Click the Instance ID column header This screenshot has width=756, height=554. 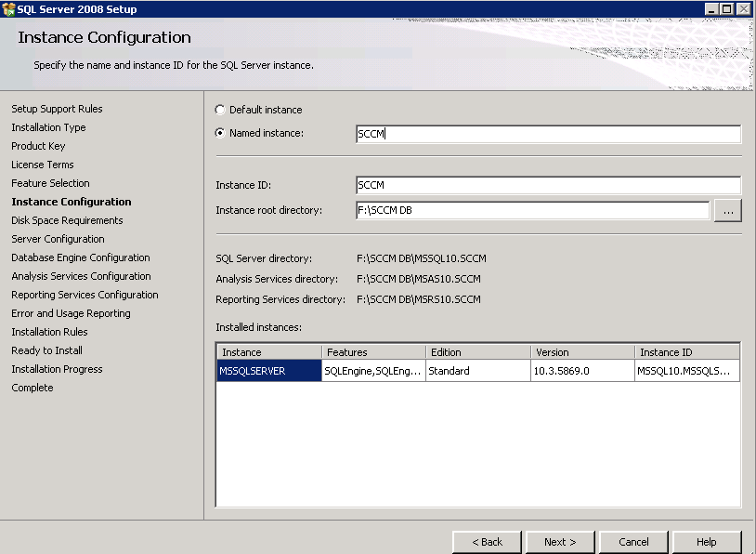[x=687, y=352]
